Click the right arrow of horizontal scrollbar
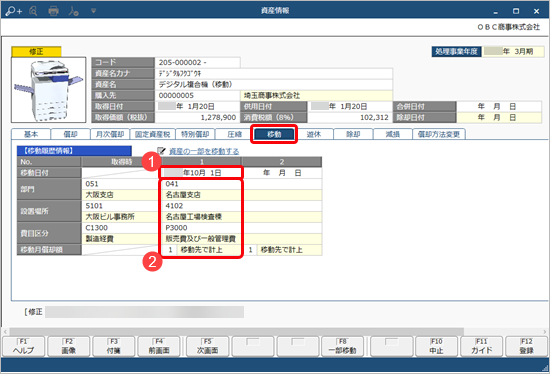This screenshot has height=374, width=550. pyautogui.click(x=545, y=332)
